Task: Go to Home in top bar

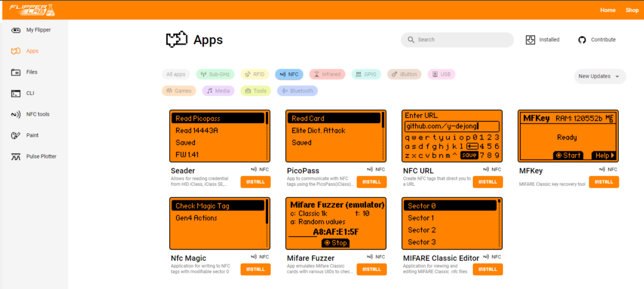Action: coord(608,10)
